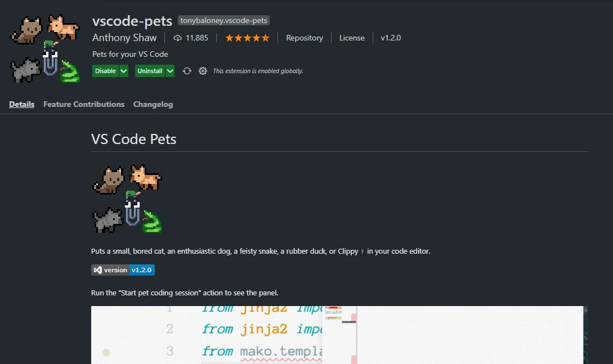
Task: Open the manage gear icon
Action: [x=203, y=71]
